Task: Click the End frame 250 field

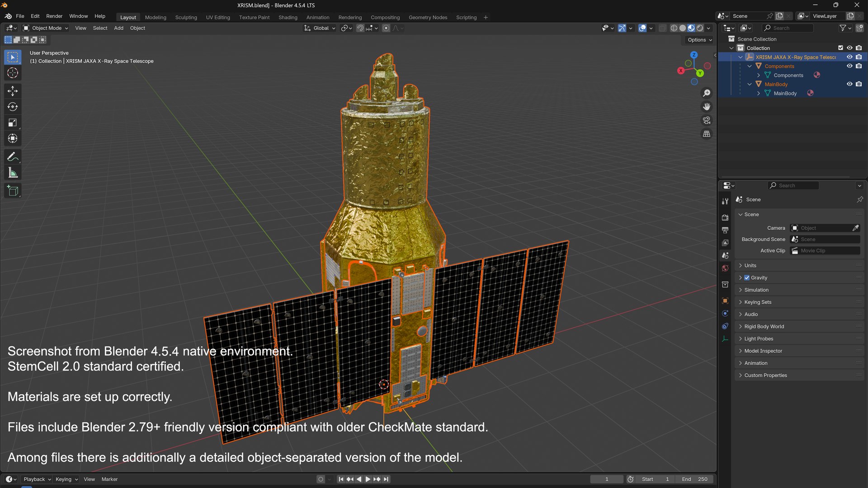Action: point(694,479)
